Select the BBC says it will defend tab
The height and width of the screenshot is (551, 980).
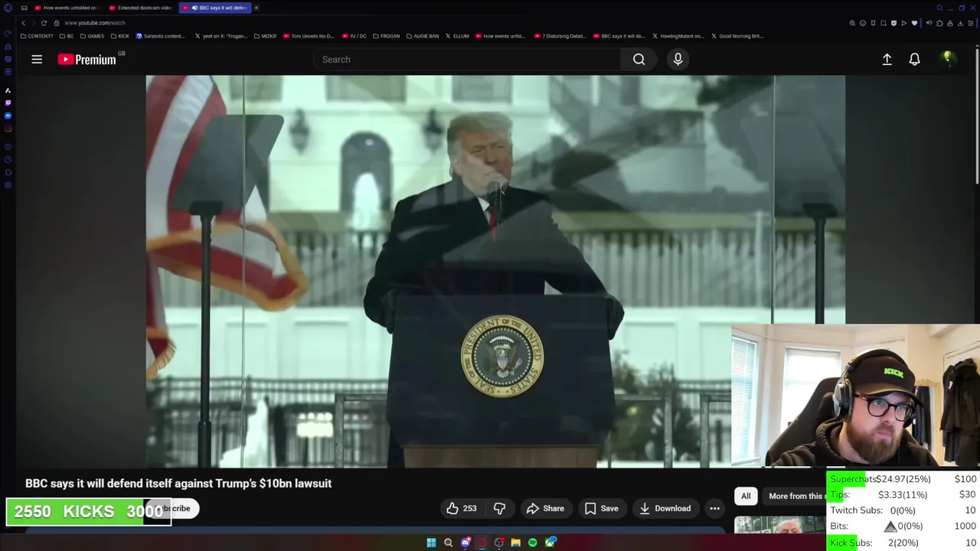click(x=214, y=8)
